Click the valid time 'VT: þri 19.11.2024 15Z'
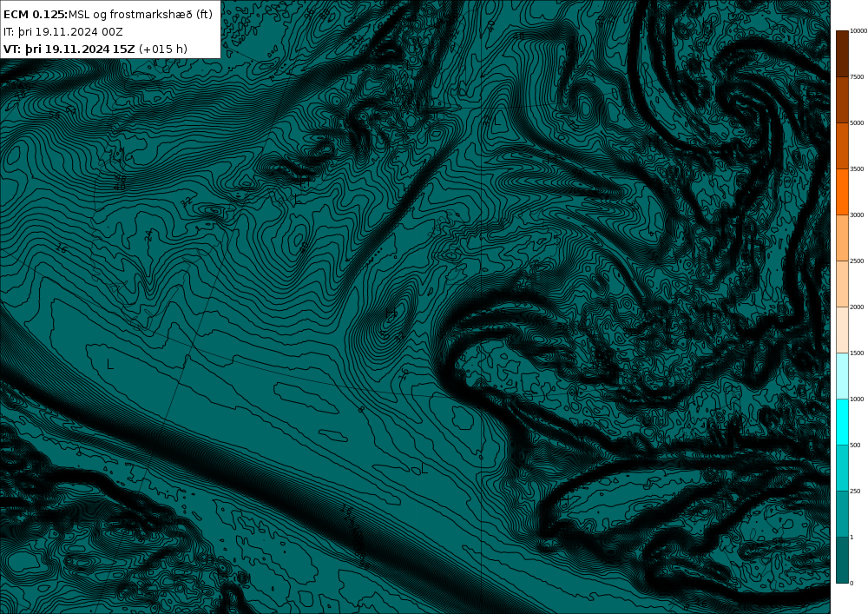The height and width of the screenshot is (614, 868). pyautogui.click(x=69, y=49)
